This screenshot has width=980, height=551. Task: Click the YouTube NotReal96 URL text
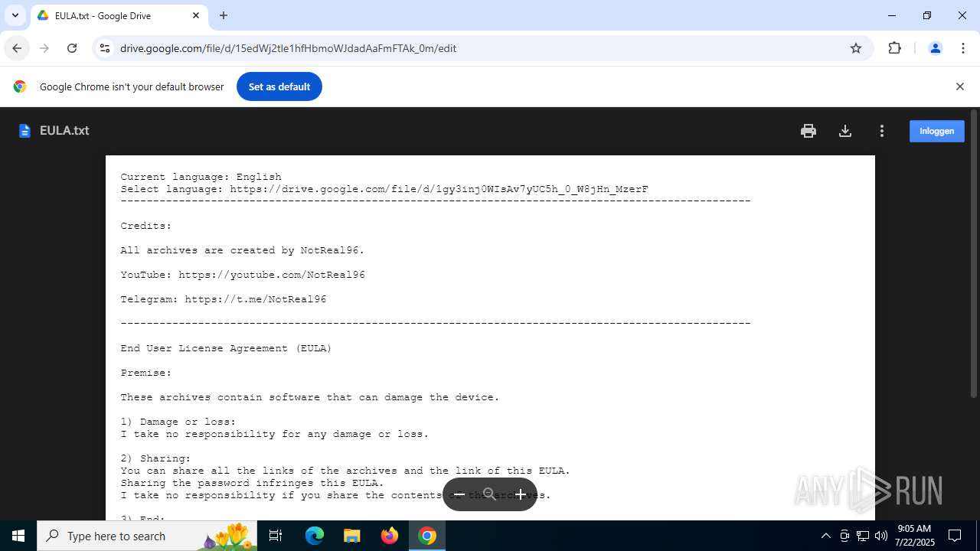tap(272, 275)
